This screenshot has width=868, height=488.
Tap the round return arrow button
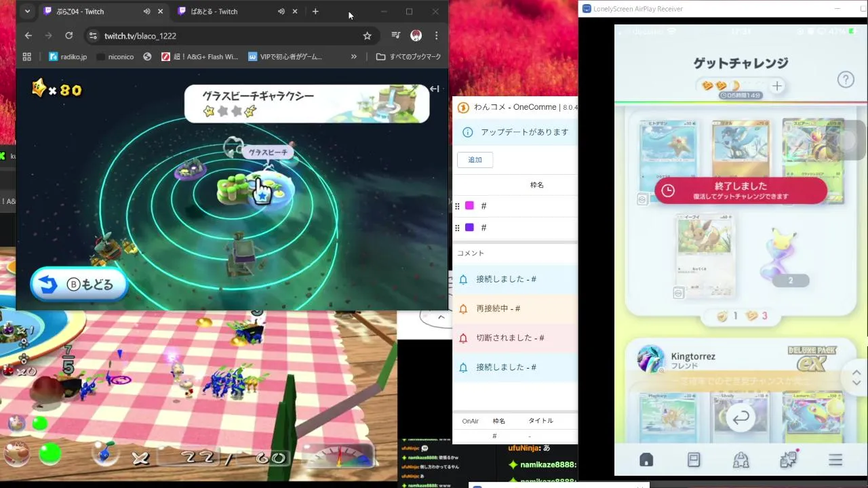741,418
